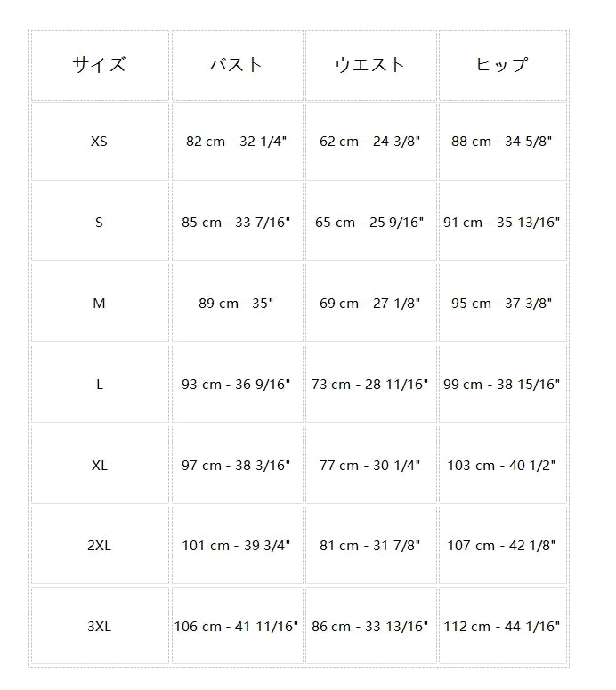
Task: Click the L bust cell 93 cm
Action: 236,385
